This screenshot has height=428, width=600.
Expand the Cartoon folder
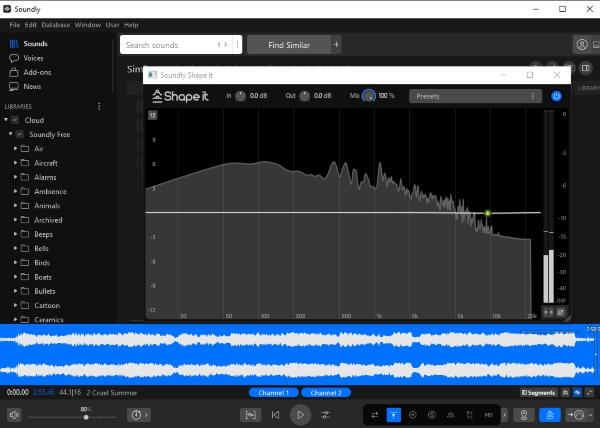click(15, 305)
